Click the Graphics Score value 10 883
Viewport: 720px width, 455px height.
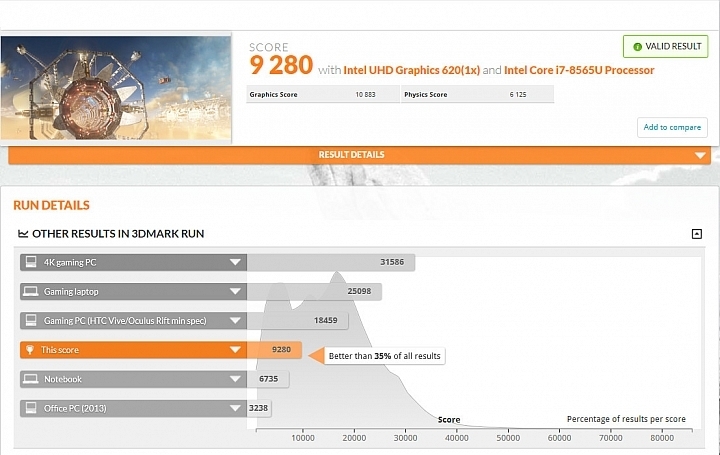click(x=365, y=95)
